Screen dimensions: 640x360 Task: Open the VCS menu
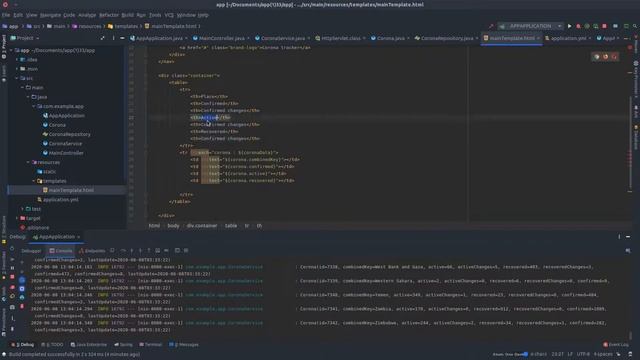[x=169, y=15]
